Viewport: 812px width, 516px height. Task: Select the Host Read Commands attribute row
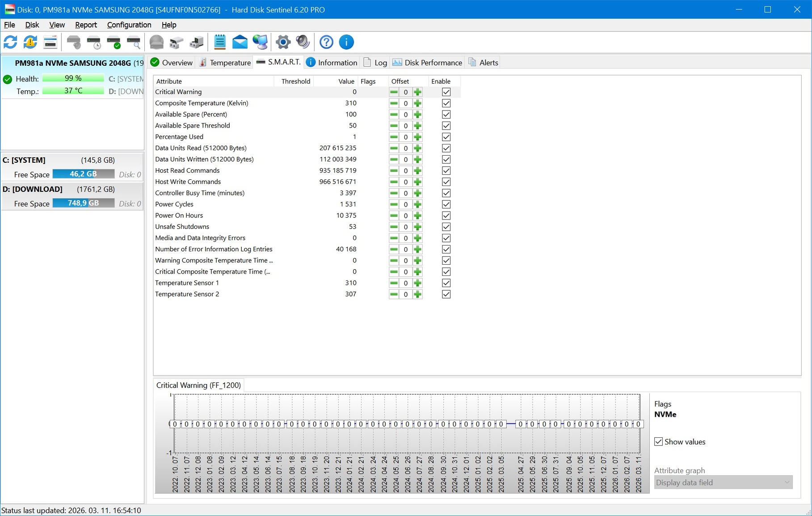click(307, 171)
